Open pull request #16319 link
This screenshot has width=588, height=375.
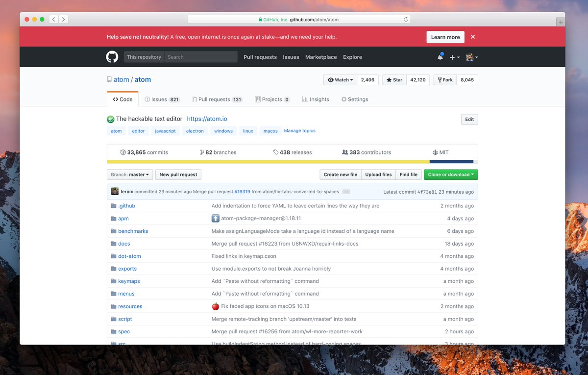click(x=242, y=192)
